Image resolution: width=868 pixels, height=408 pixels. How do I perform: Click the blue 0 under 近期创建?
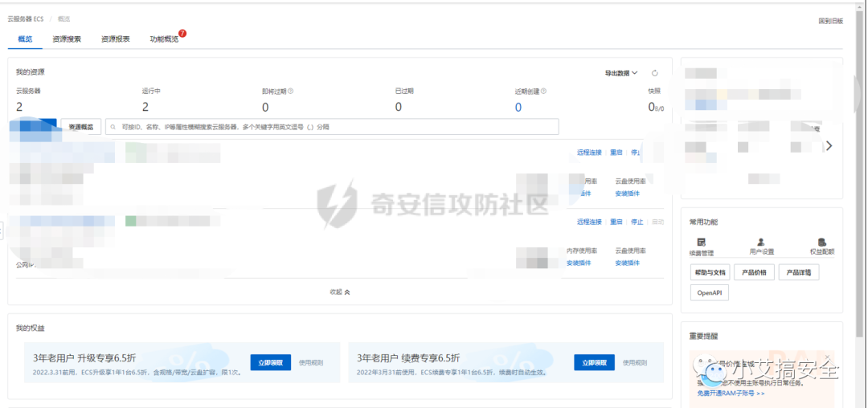518,108
